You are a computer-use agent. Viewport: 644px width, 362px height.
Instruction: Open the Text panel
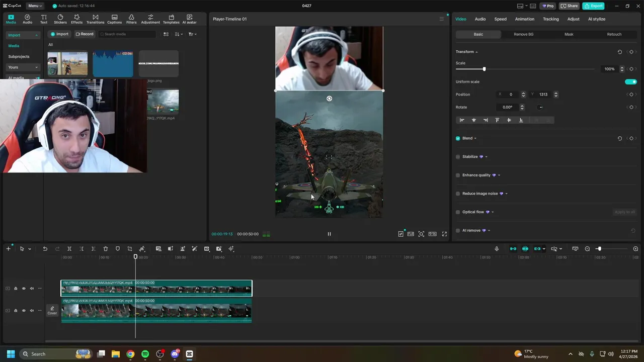[x=44, y=19]
